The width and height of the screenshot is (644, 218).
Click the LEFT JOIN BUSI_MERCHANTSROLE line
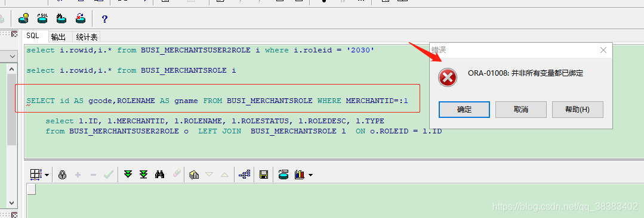(244, 131)
